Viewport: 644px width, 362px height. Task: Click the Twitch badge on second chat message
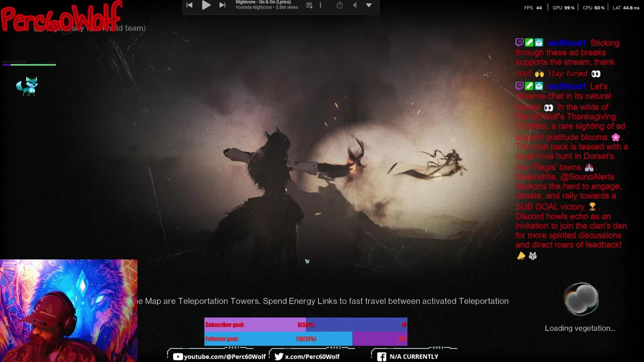coord(519,86)
